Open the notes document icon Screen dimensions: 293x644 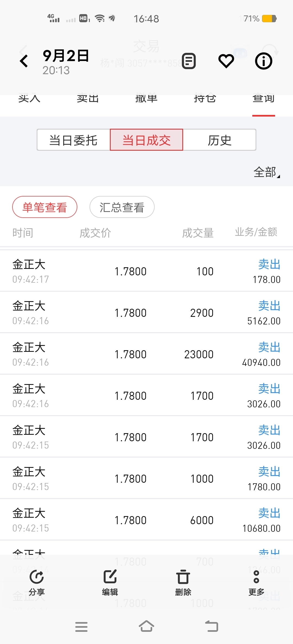point(189,61)
